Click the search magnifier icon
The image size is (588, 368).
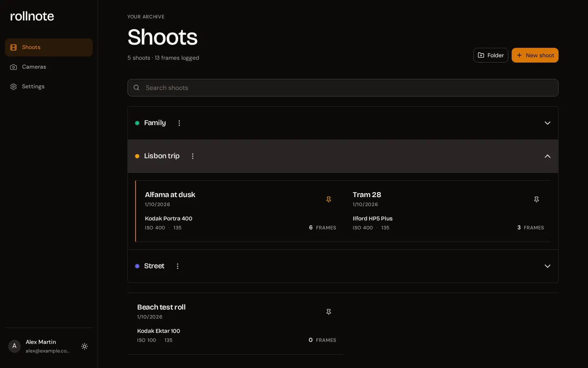coord(137,88)
